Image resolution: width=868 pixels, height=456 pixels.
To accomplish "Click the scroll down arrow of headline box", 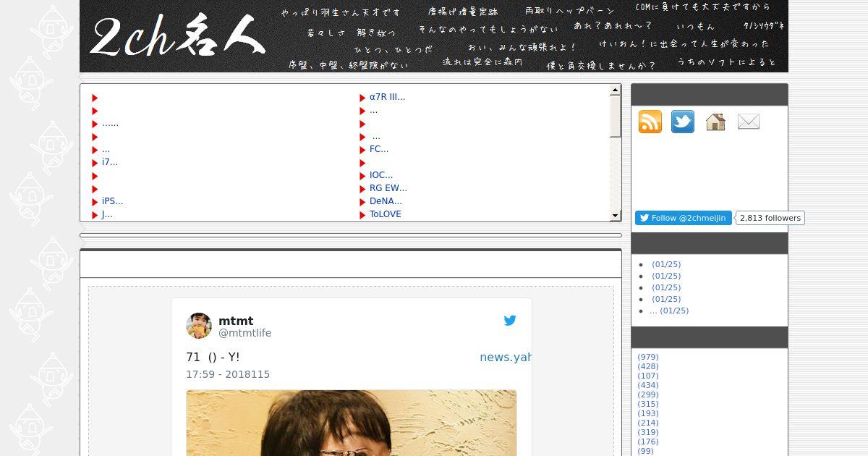I will coord(616,216).
